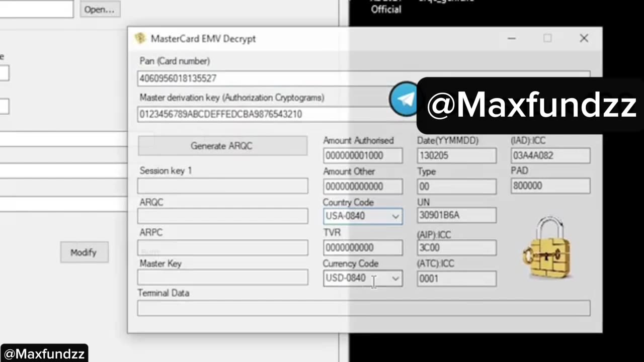Click Open... button in the background window
This screenshot has width=644, height=362.
pos(99,9)
